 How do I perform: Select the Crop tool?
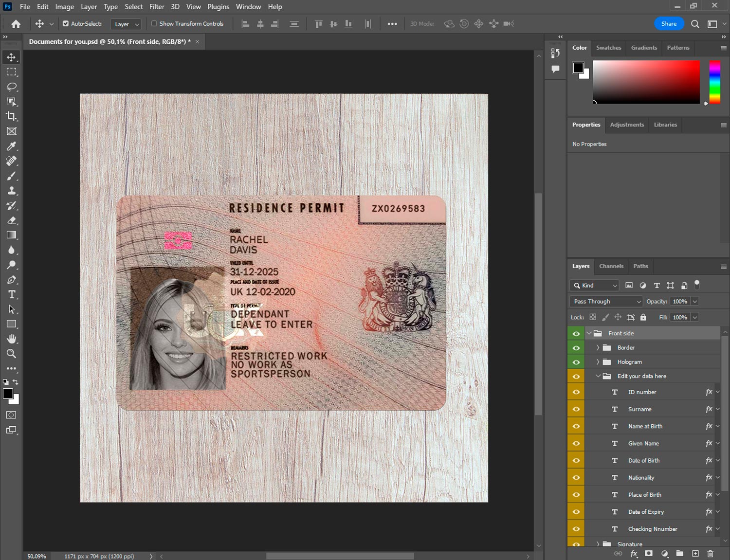coord(12,116)
